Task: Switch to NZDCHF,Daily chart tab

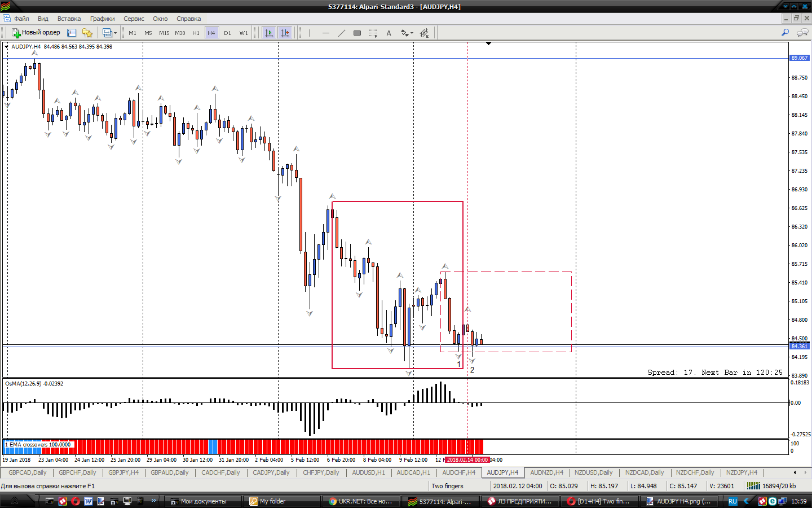Action: 695,472
